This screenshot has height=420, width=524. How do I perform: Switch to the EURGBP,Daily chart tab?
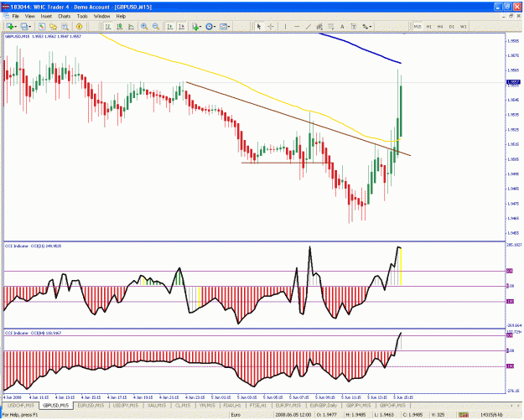323,405
